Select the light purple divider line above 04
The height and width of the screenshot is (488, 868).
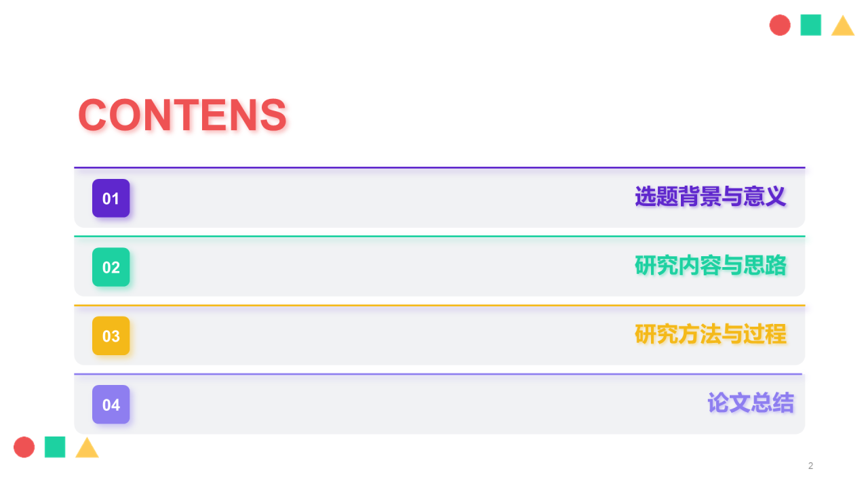pyautogui.click(x=438, y=373)
